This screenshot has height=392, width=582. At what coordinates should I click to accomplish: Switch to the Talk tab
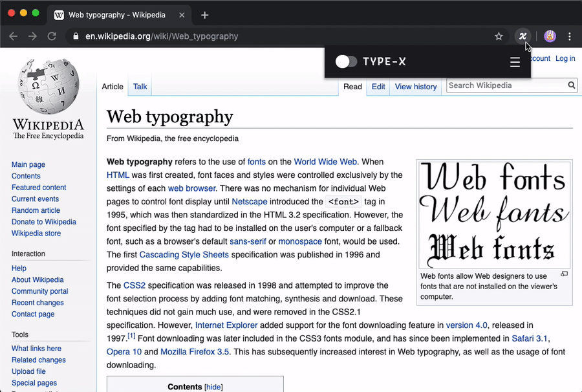(140, 87)
